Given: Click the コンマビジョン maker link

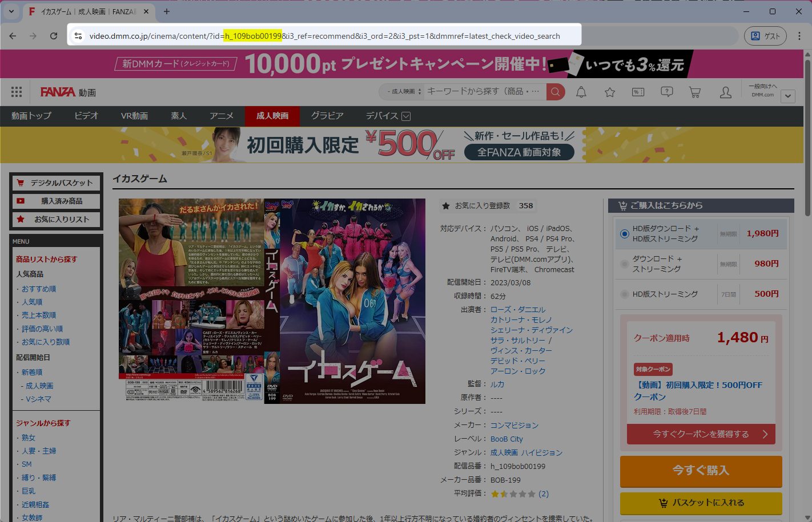Looking at the screenshot, I should (514, 425).
